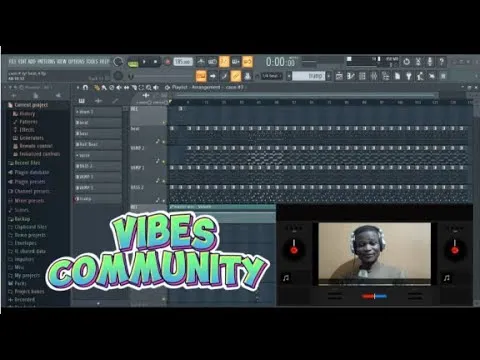Viewport: 480px width, 360px height.
Task: Click the arrow left of pattern selector
Action: click(289, 76)
